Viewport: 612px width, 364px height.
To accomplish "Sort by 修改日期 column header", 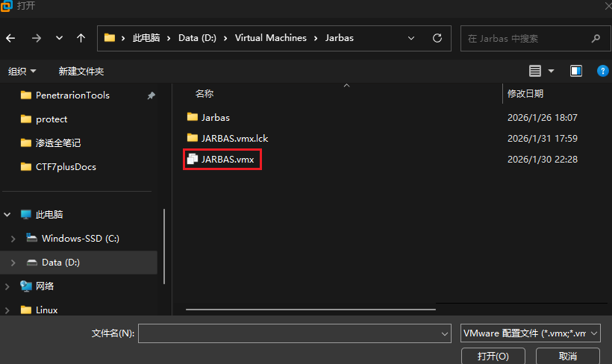I will pos(525,94).
